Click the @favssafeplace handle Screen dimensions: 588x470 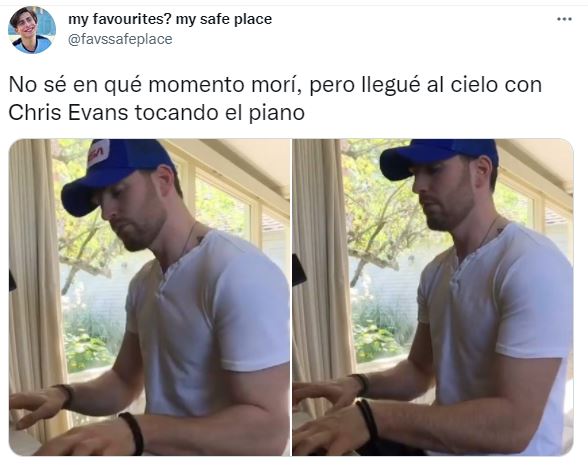coord(120,39)
